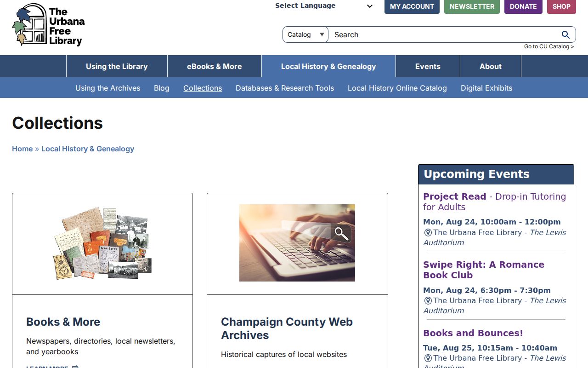Open the Events menu
588x368 pixels.
(428, 66)
